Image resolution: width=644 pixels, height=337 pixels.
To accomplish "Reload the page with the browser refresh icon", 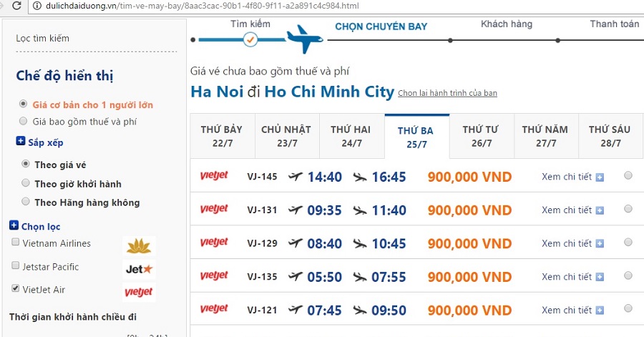I will coord(16,6).
